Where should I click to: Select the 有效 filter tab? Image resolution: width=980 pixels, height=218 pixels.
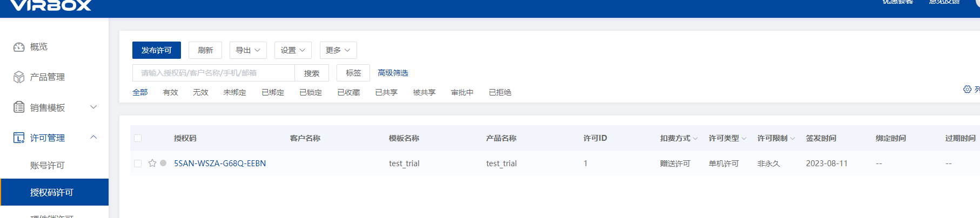(x=170, y=92)
